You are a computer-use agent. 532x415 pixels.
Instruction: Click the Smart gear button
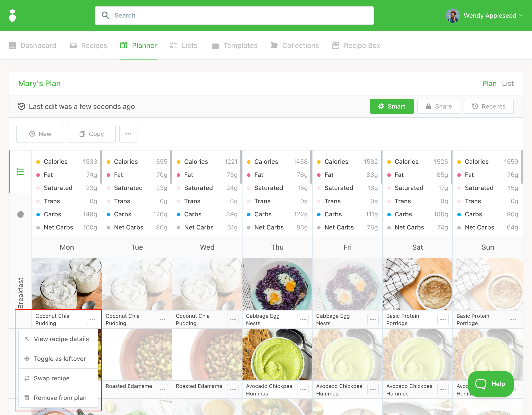coord(391,106)
